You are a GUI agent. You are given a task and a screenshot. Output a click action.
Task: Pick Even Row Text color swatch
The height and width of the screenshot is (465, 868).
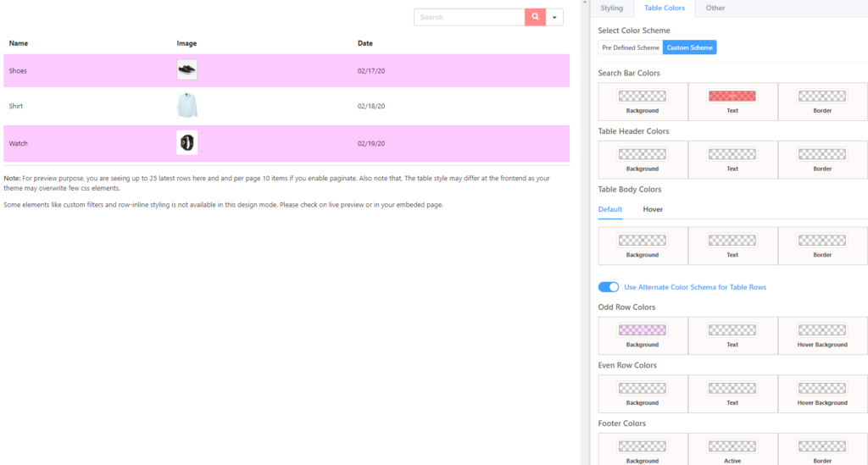click(x=732, y=388)
